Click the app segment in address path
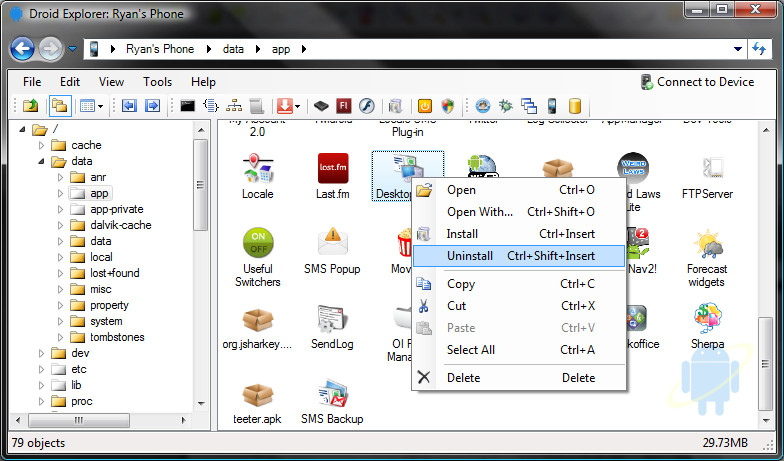Screen dimensions: 784x461 (x=281, y=49)
